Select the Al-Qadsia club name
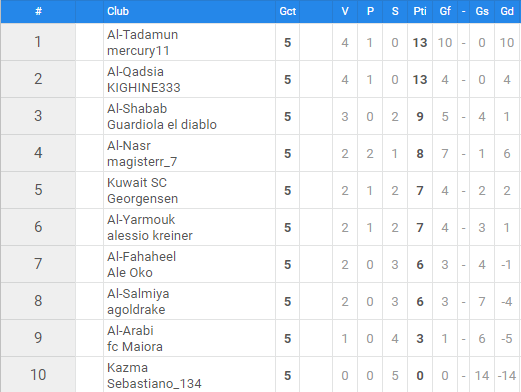521x392 pixels. click(x=135, y=72)
